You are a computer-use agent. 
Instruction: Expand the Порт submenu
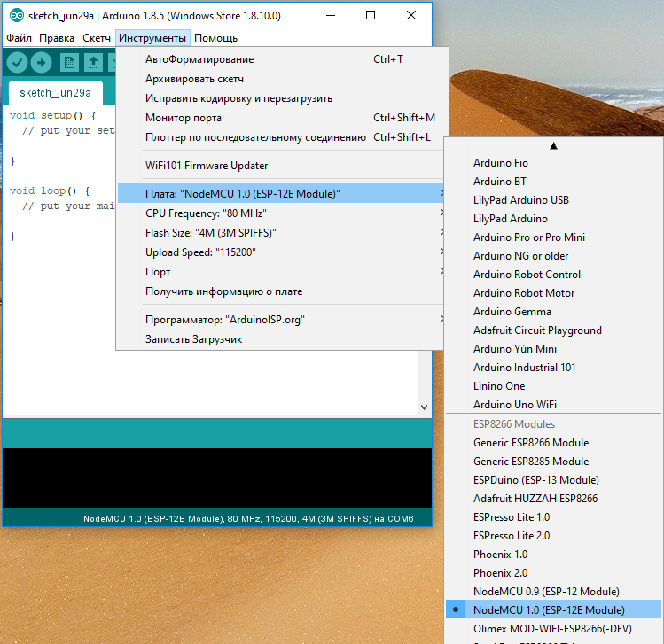pos(280,272)
